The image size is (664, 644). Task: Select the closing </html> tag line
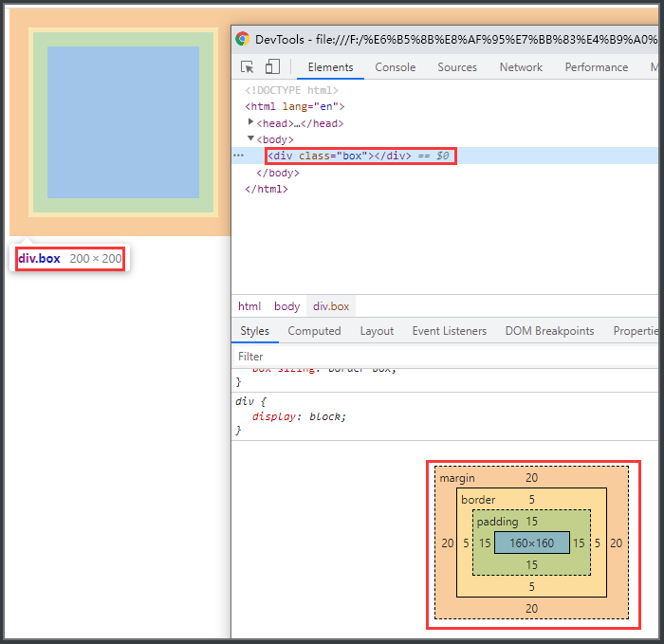pos(267,189)
